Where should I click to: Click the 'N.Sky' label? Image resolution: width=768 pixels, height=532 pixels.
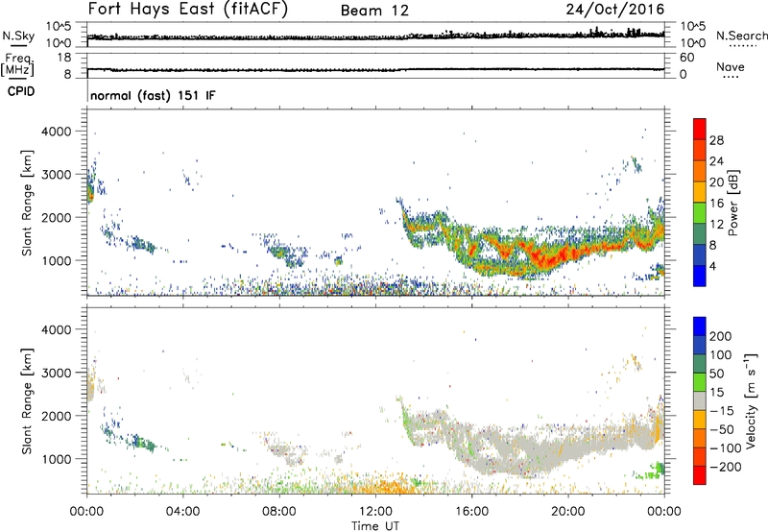click(18, 36)
